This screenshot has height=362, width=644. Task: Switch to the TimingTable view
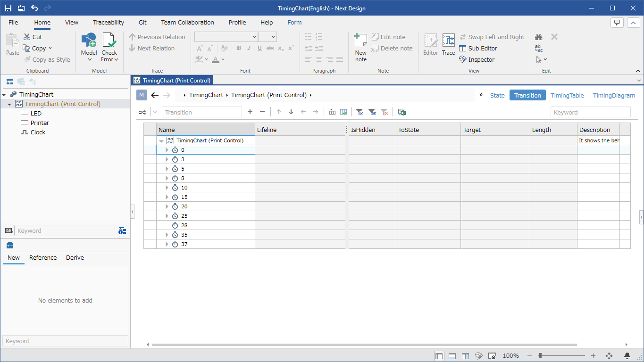(567, 95)
